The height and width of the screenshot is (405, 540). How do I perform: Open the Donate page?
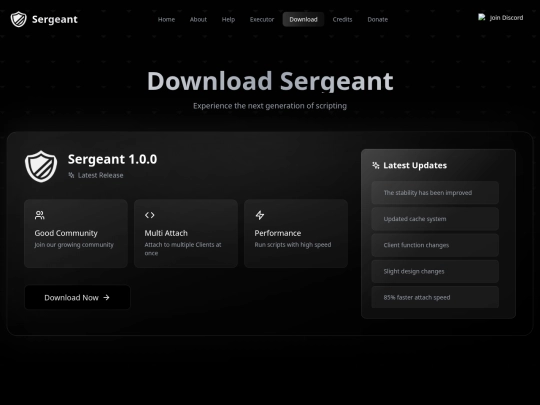tap(377, 19)
